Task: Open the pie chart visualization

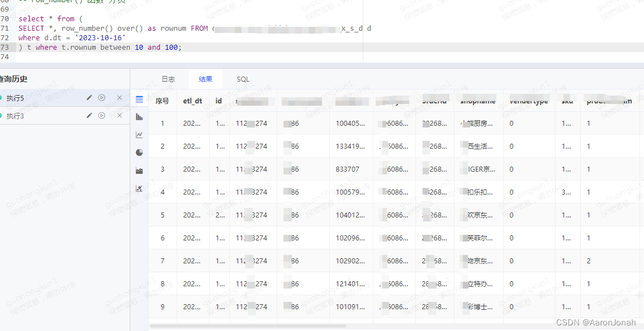Action: 139,152
